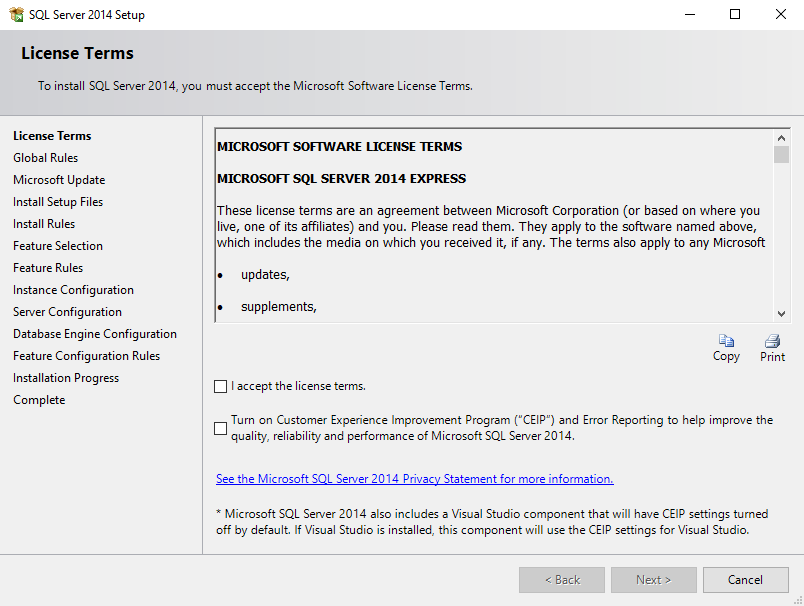804x606 pixels.
Task: Select License Terms step in sidebar
Action: 52,136
